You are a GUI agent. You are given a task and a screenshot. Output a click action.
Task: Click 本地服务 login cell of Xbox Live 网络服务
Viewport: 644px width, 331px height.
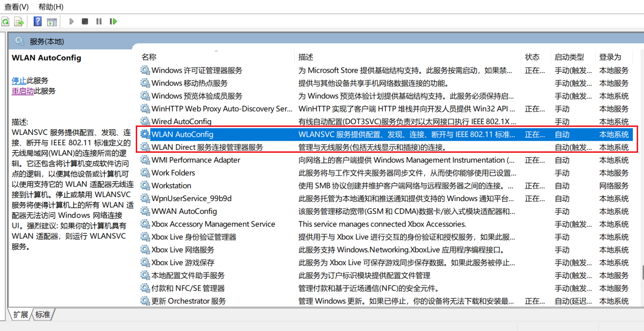click(x=614, y=249)
